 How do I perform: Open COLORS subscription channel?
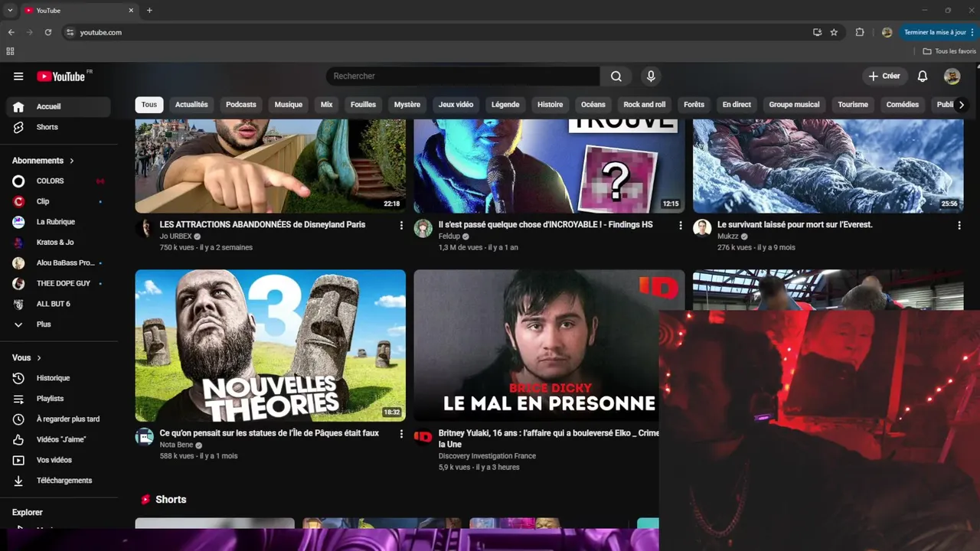click(58, 181)
